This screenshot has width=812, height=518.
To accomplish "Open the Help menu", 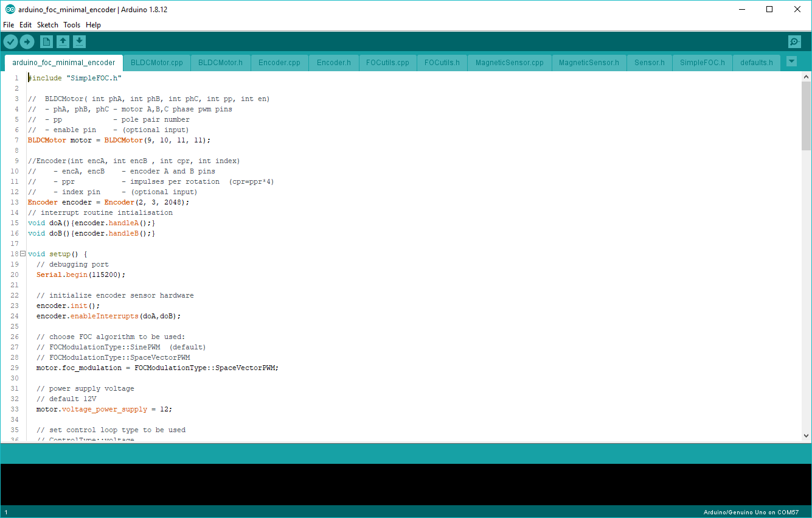I will [x=93, y=25].
